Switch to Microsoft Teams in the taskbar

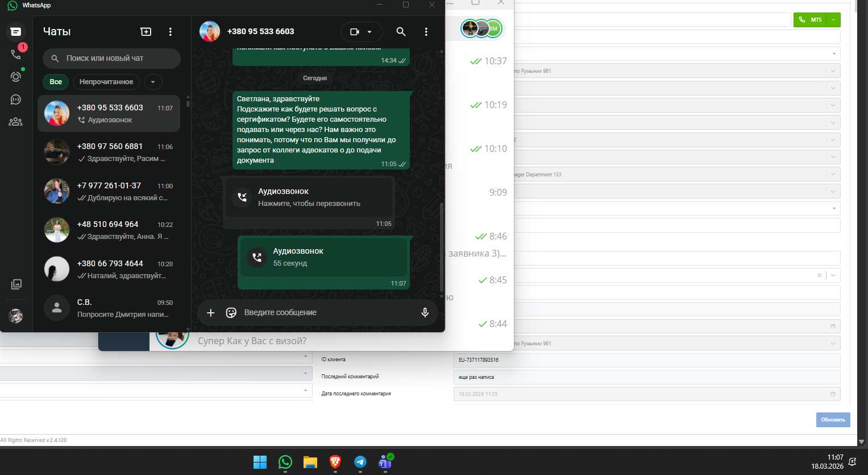pyautogui.click(x=385, y=462)
